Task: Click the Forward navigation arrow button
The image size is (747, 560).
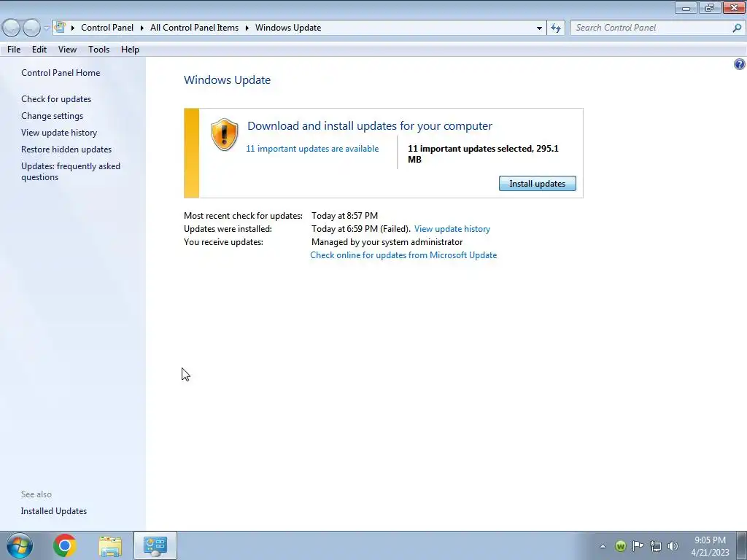Action: tap(31, 28)
